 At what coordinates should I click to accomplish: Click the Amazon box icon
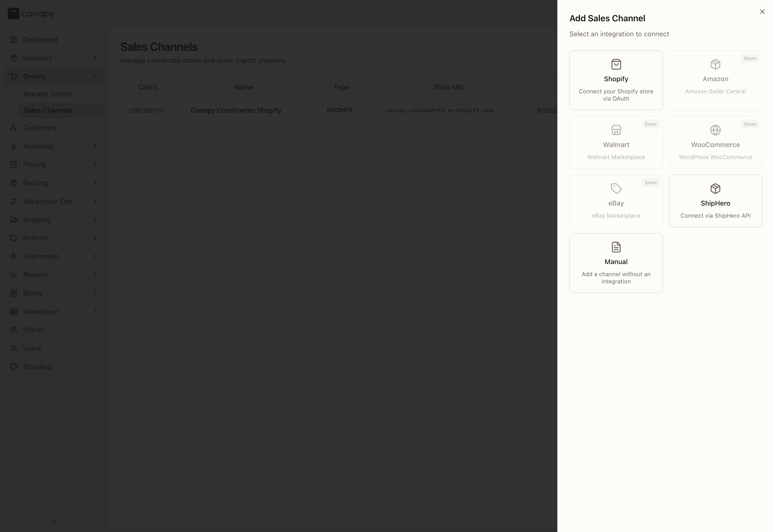[x=715, y=64]
